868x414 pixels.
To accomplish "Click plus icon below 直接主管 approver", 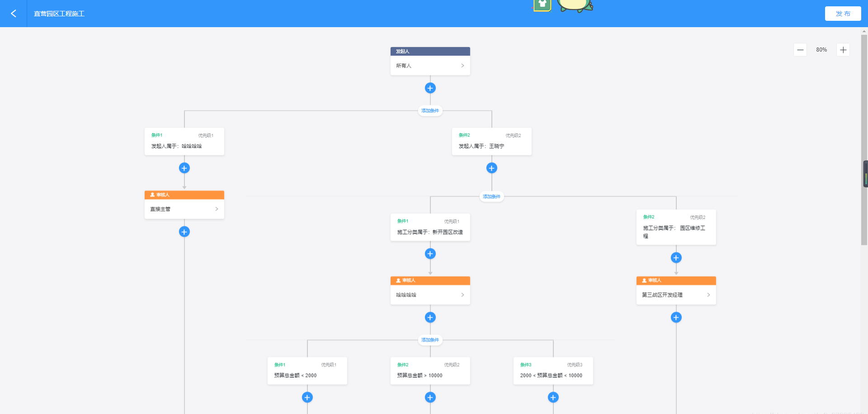I will click(x=184, y=232).
